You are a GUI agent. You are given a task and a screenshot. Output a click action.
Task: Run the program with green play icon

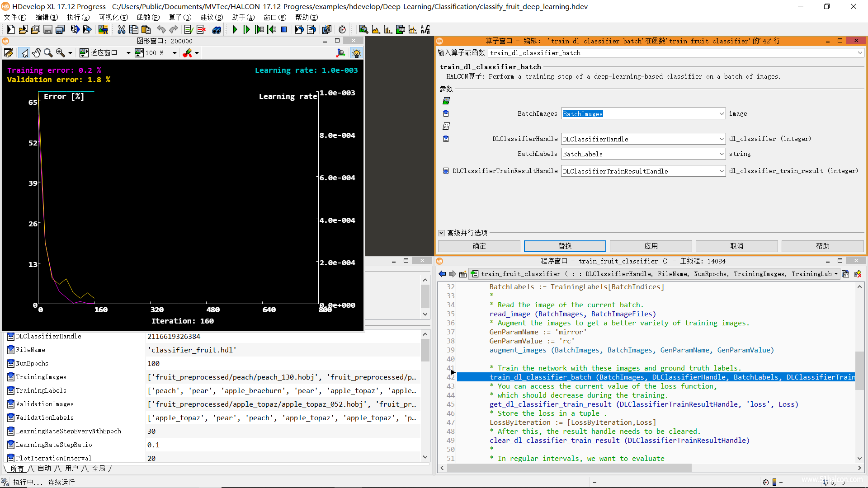point(235,29)
